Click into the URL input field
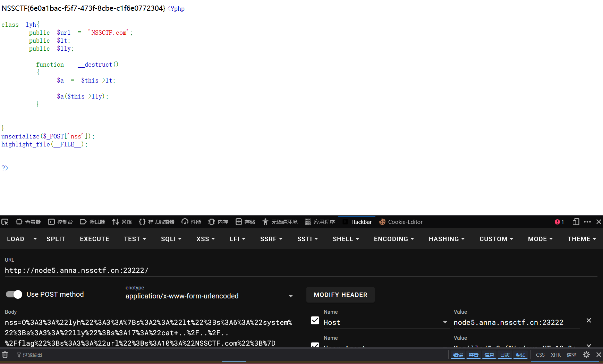The width and height of the screenshot is (603, 364). point(301,270)
